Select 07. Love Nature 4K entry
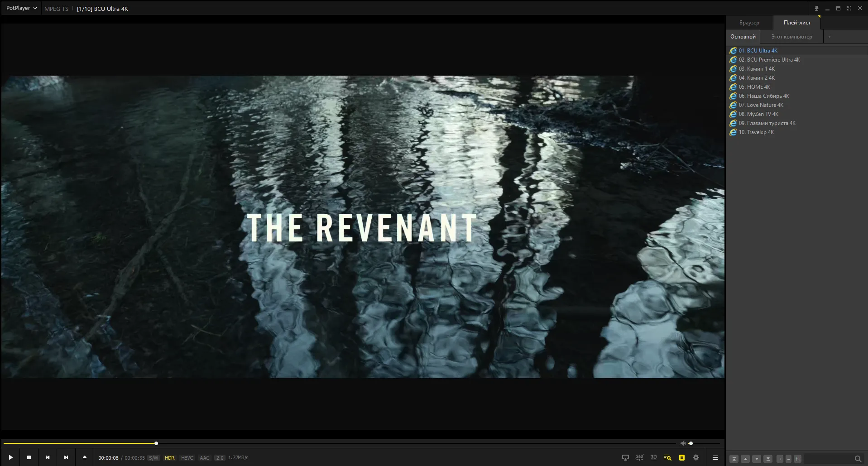The width and height of the screenshot is (868, 466). point(797,105)
